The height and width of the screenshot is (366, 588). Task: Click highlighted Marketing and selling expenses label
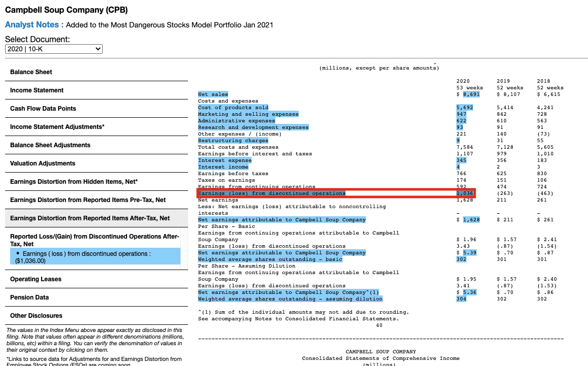[x=248, y=114]
